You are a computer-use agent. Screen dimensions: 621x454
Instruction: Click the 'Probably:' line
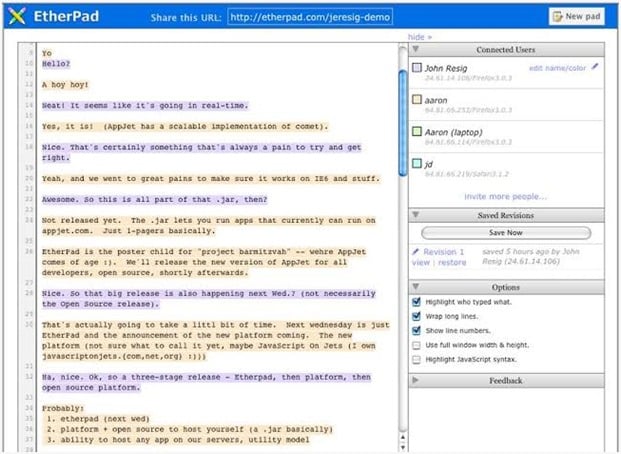(x=63, y=408)
